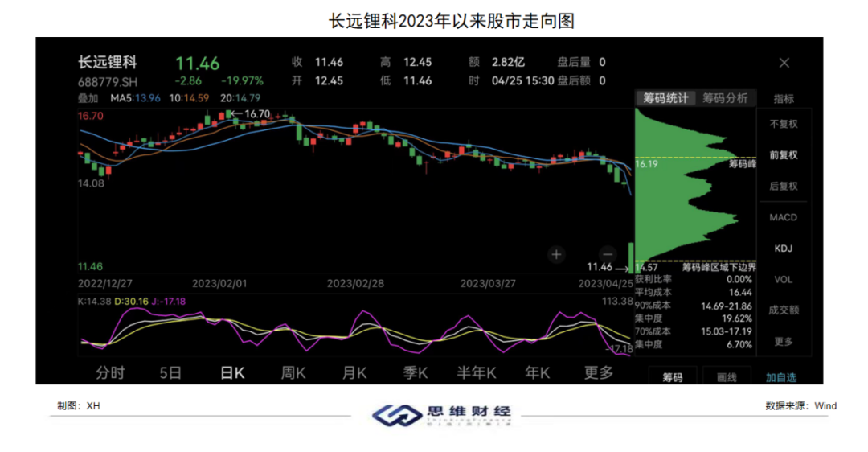Click the K:14.38 indicator value
Screen dimensions: 868x452
(94, 302)
